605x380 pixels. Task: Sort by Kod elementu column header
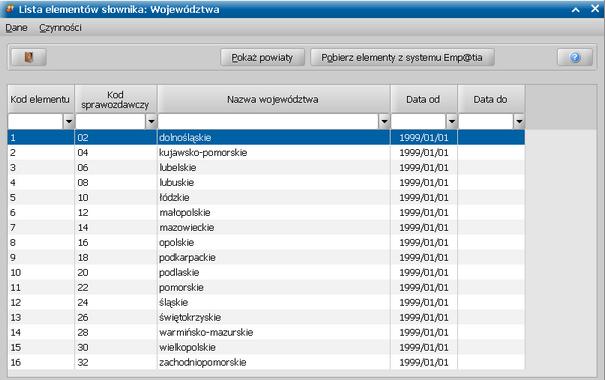(41, 100)
